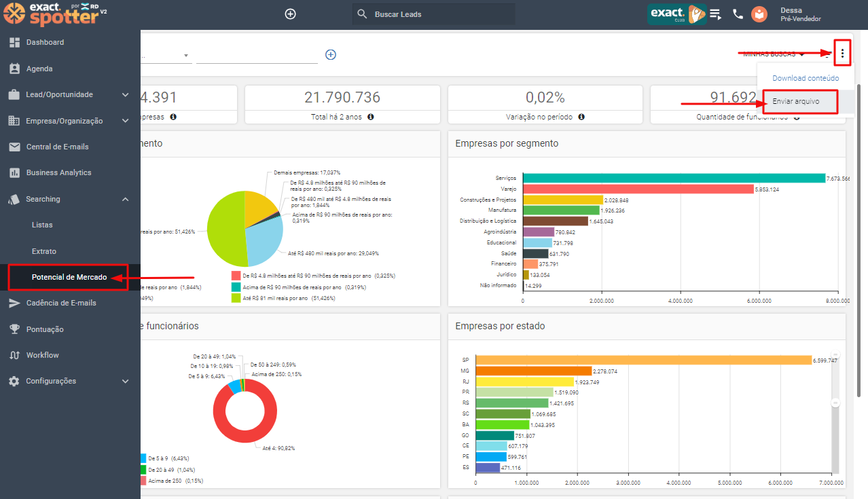Click the 'De 5 à 9' legend color swatch

point(143,458)
